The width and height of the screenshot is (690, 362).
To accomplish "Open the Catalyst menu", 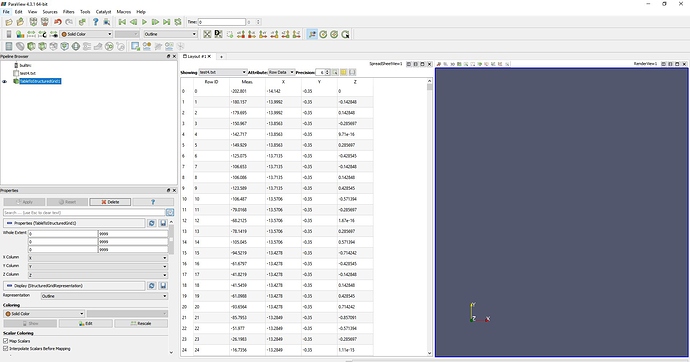I will [103, 12].
